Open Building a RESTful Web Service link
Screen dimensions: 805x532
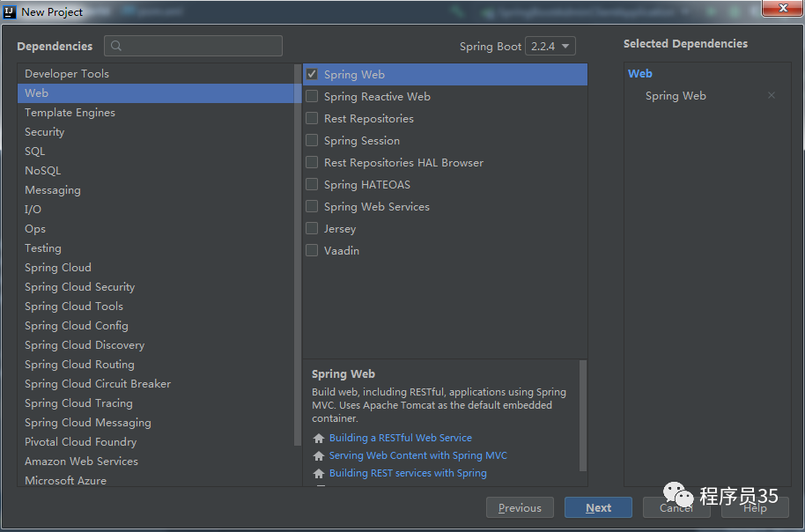[401, 438]
